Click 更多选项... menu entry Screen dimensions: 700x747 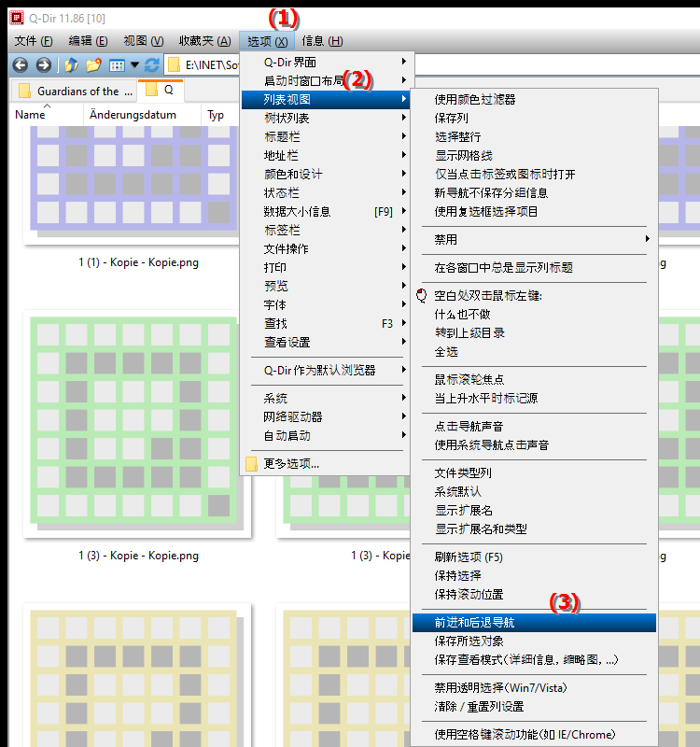tap(326, 463)
